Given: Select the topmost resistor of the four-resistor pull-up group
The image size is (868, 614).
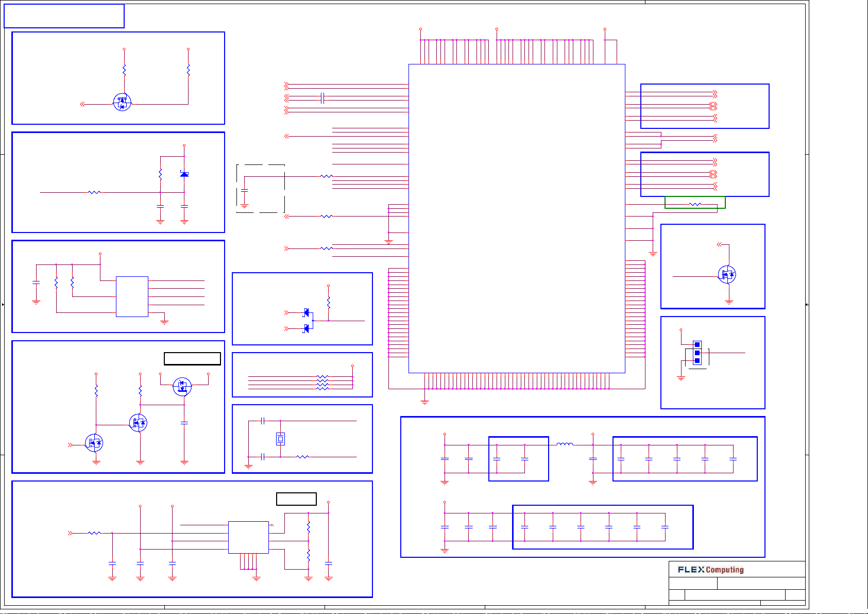Looking at the screenshot, I should [x=322, y=377].
